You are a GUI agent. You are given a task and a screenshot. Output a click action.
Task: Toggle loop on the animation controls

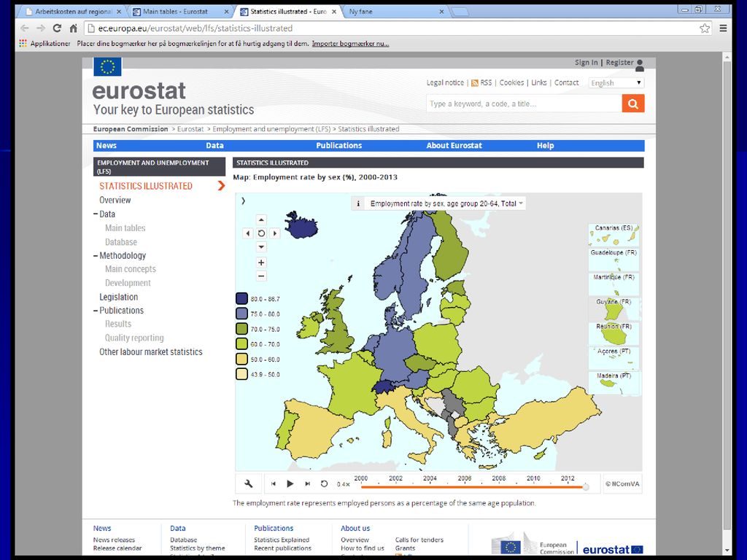(324, 484)
